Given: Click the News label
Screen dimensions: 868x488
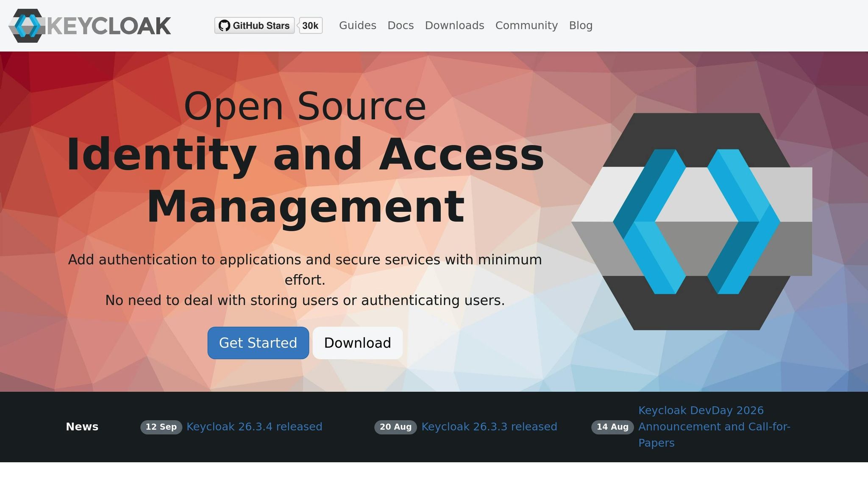Looking at the screenshot, I should pos(82,427).
